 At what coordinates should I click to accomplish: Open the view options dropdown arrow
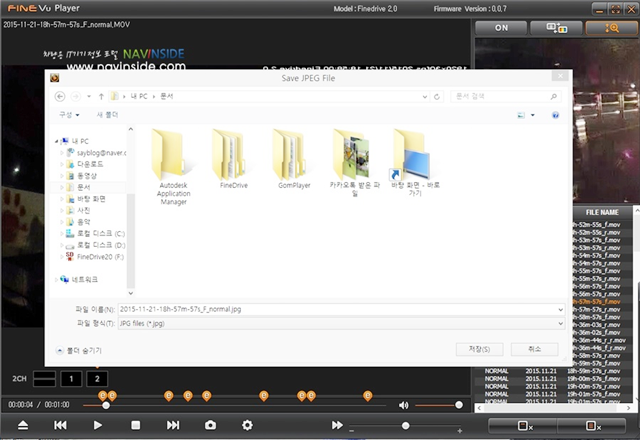(532, 115)
